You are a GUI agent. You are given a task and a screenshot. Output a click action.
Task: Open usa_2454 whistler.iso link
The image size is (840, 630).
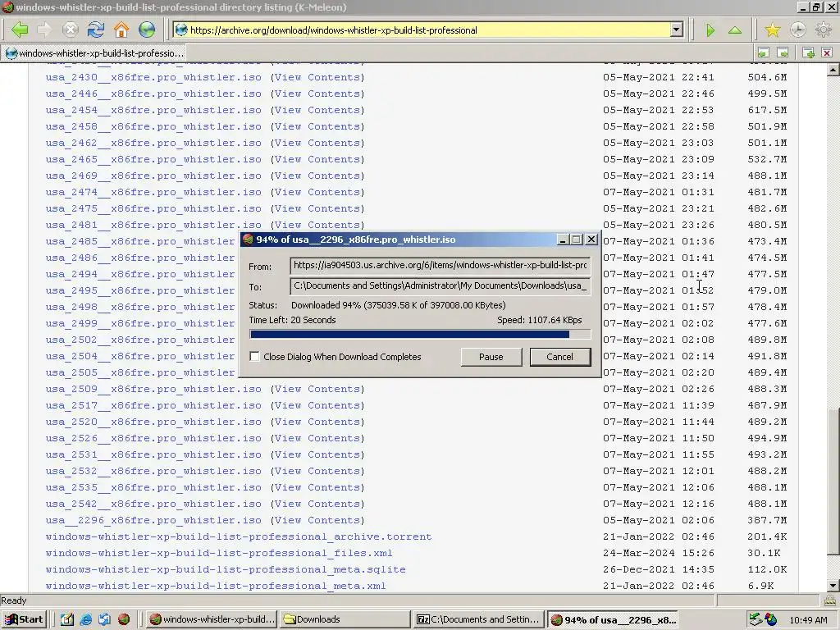click(x=153, y=110)
